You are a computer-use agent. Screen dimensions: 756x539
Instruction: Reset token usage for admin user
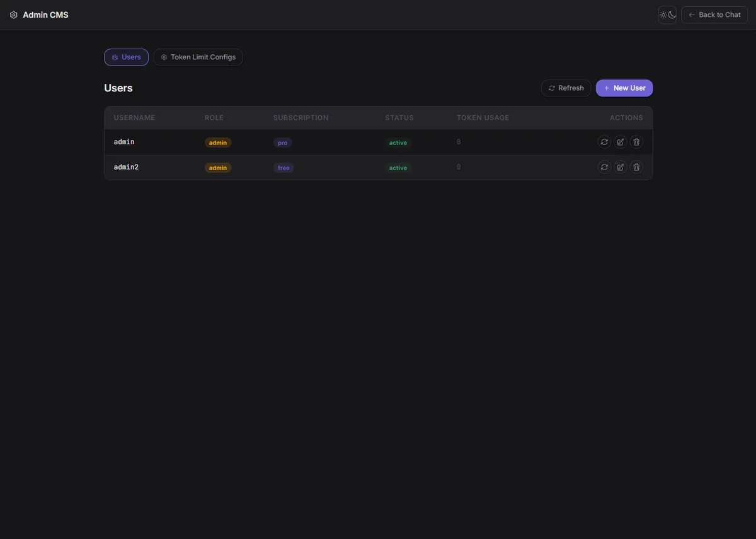pos(604,142)
